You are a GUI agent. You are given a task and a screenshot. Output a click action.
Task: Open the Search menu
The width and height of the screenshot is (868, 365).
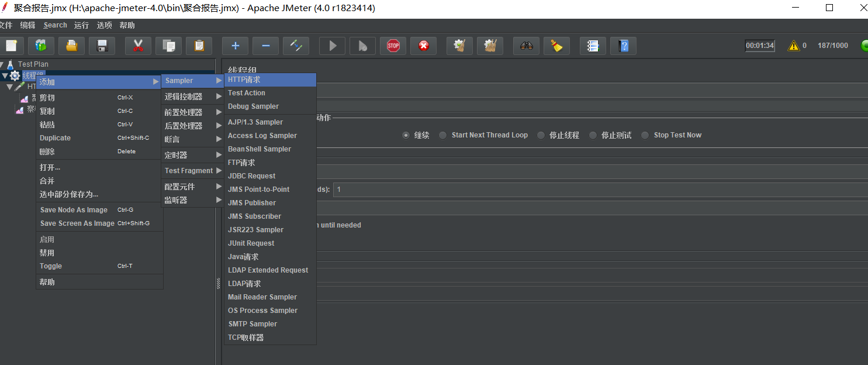point(55,25)
